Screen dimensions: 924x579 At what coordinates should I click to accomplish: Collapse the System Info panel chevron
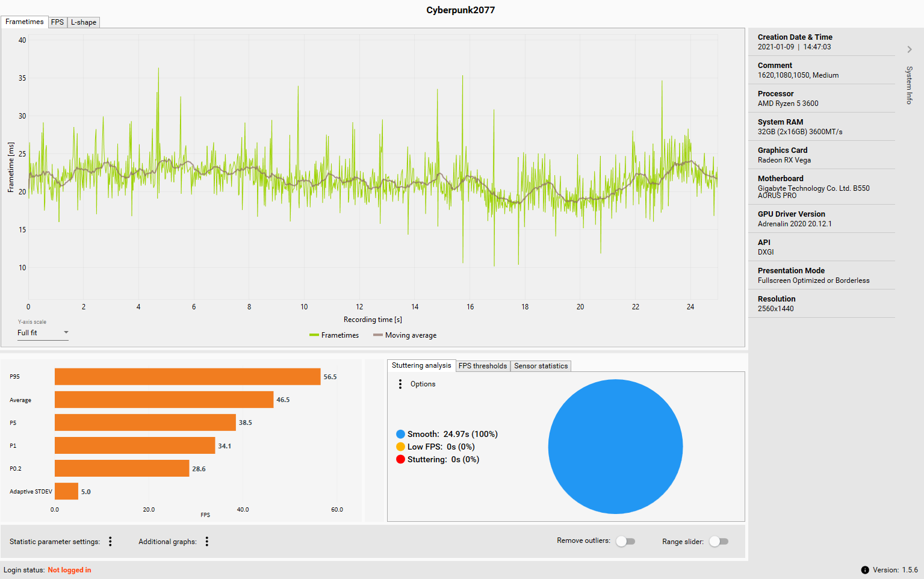(x=910, y=49)
